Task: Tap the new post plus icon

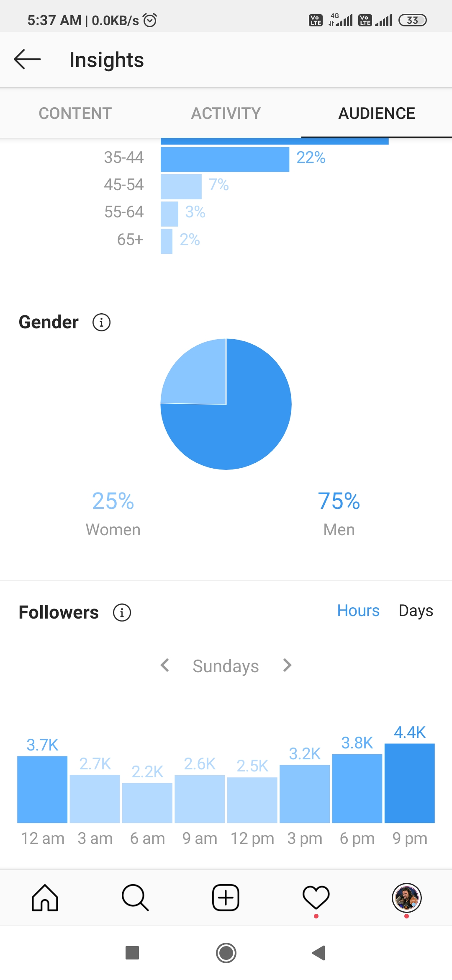Action: click(226, 897)
